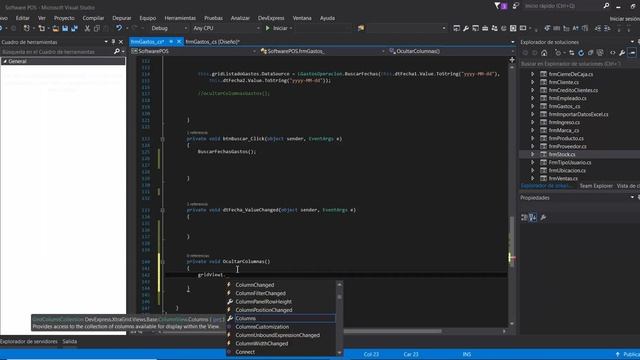Click the folder icon in the main toolbar
This screenshot has height=360, width=640.
361,28
